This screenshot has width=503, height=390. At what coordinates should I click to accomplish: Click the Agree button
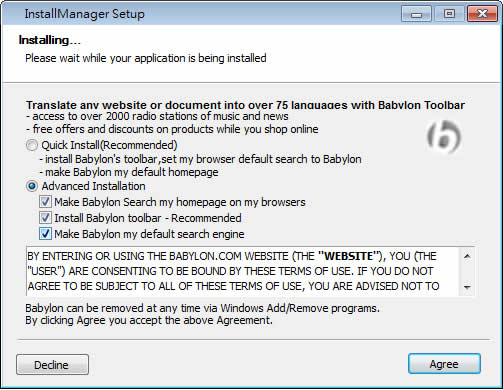[x=444, y=364]
